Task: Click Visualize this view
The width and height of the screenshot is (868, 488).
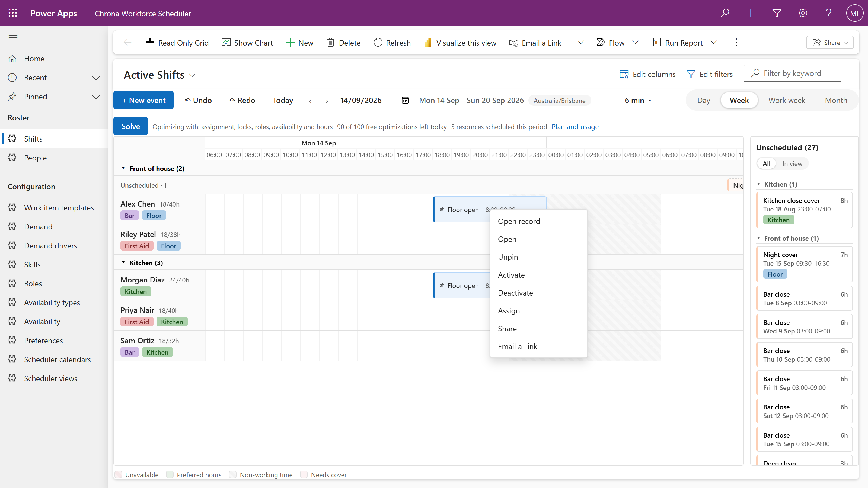Action: [x=460, y=43]
